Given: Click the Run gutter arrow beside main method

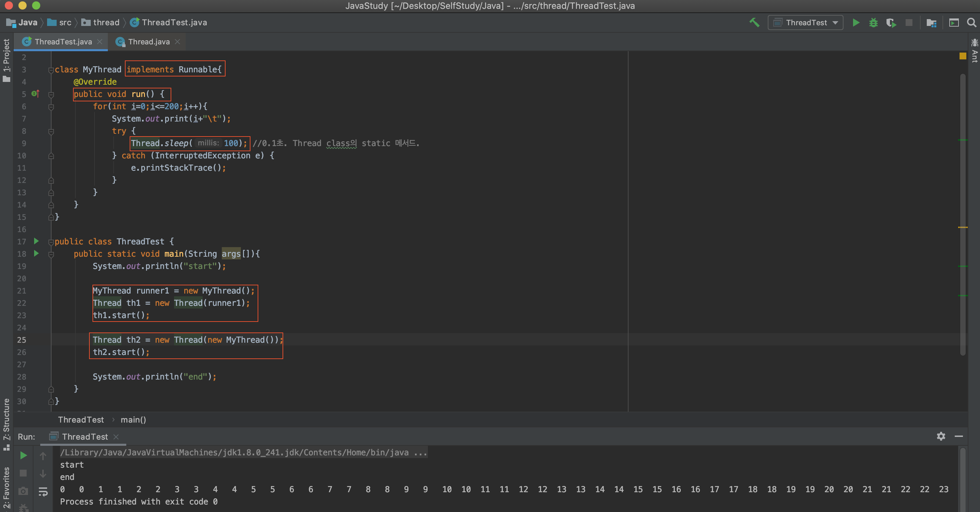Looking at the screenshot, I should (x=36, y=254).
